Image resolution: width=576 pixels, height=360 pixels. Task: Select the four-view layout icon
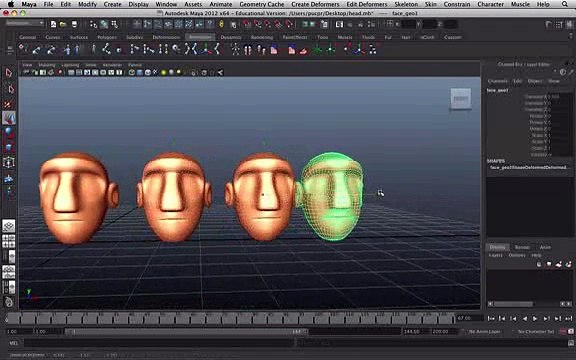pyautogui.click(x=9, y=241)
